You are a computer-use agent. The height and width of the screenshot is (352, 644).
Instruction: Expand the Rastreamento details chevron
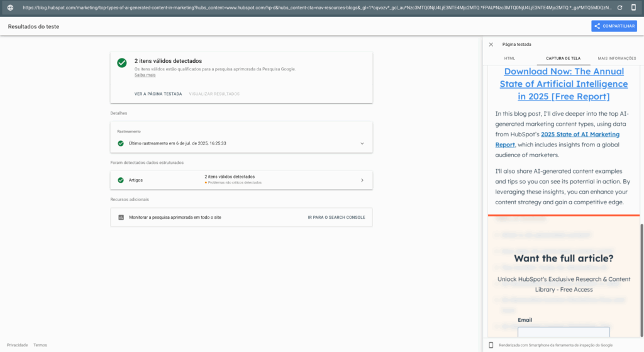[362, 143]
